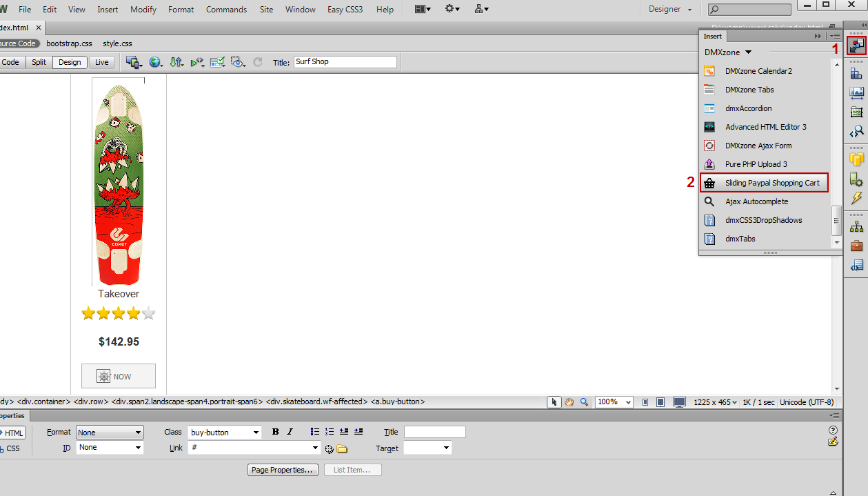The width and height of the screenshot is (868, 496).
Task: Open the Assets briefcase icon
Action: coord(856,245)
